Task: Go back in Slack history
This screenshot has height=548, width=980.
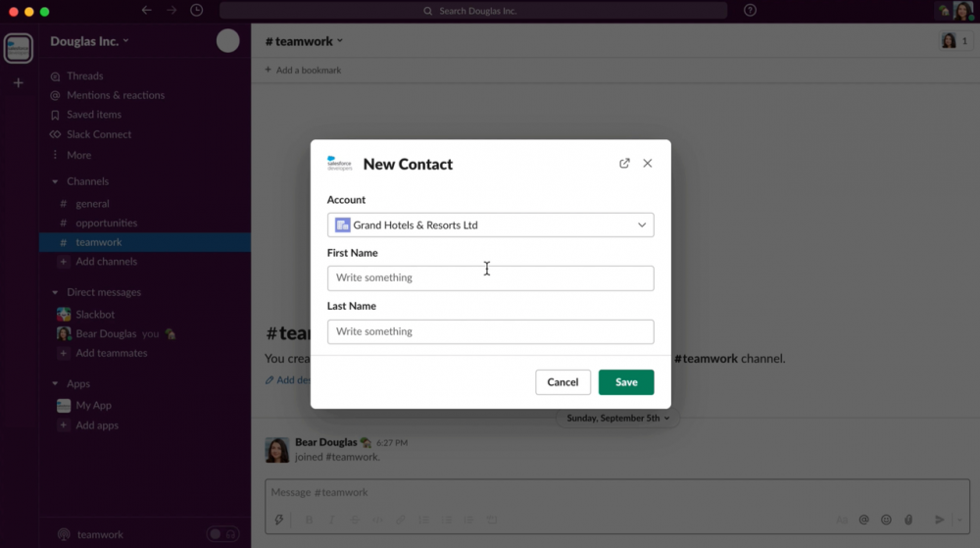Action: point(146,11)
